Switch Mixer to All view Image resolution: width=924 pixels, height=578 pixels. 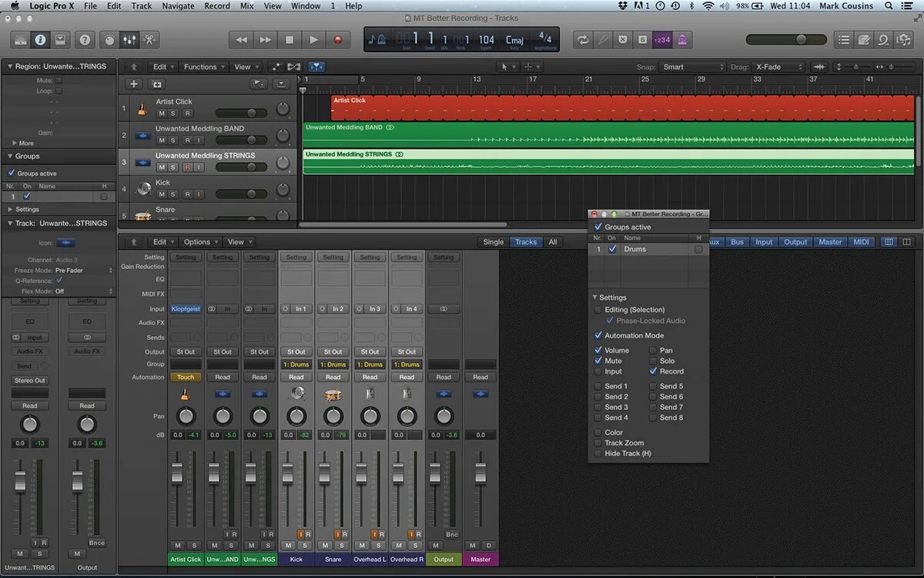tap(552, 242)
